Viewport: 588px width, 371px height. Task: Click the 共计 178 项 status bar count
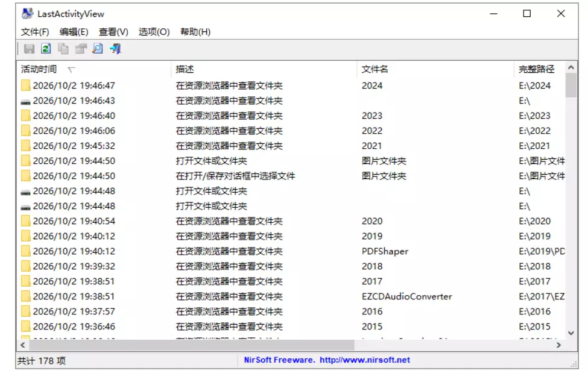[41, 361]
